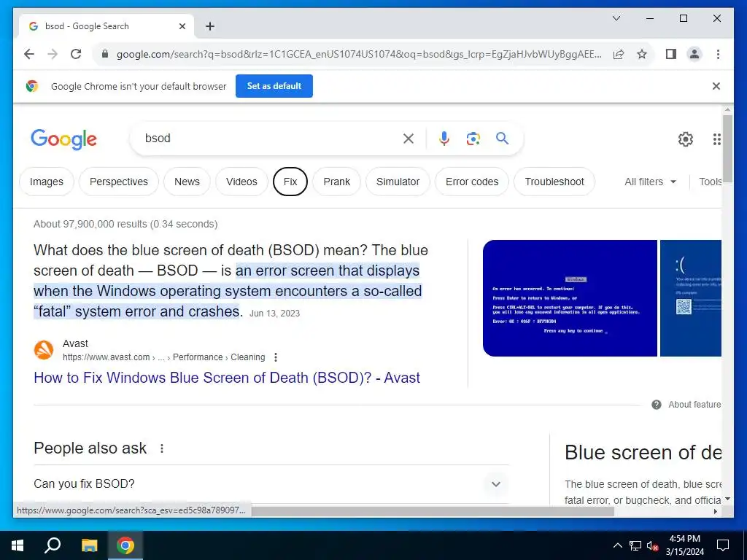The width and height of the screenshot is (747, 560).
Task: Bookmark this tab with the star icon
Action: pos(642,54)
